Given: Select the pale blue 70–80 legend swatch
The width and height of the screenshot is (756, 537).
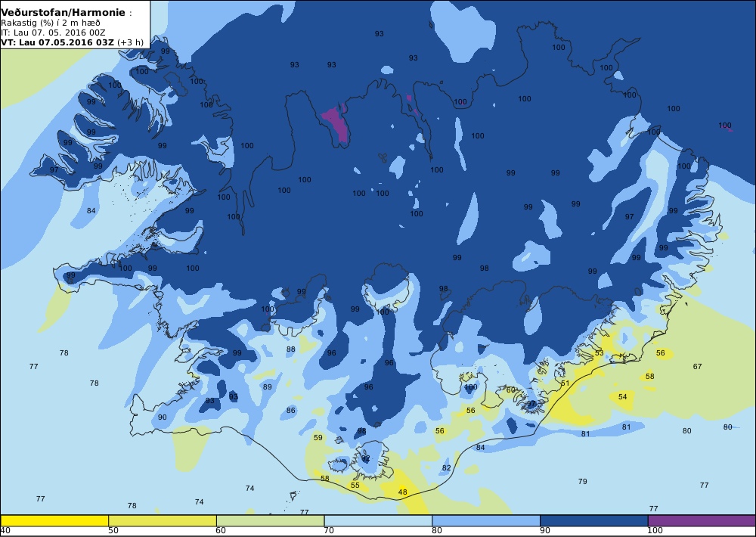Looking at the screenshot, I should coord(379,520).
